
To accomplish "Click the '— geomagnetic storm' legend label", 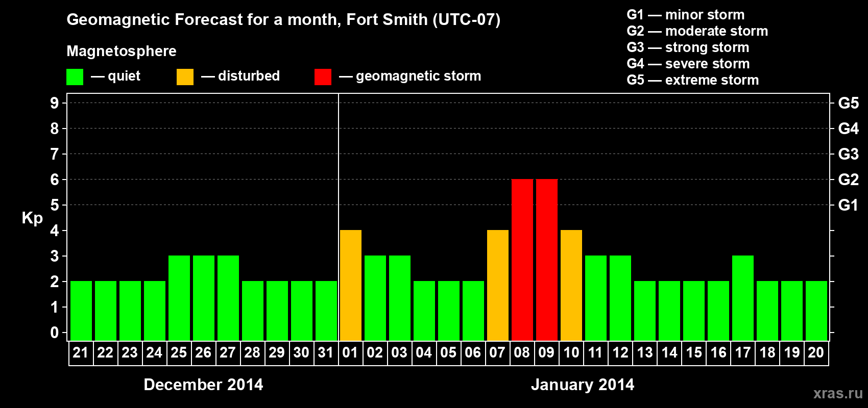I will click(410, 76).
